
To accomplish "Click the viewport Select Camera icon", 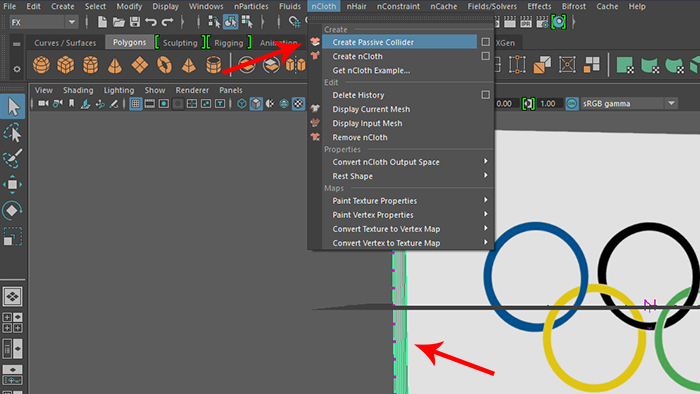I will [43, 104].
